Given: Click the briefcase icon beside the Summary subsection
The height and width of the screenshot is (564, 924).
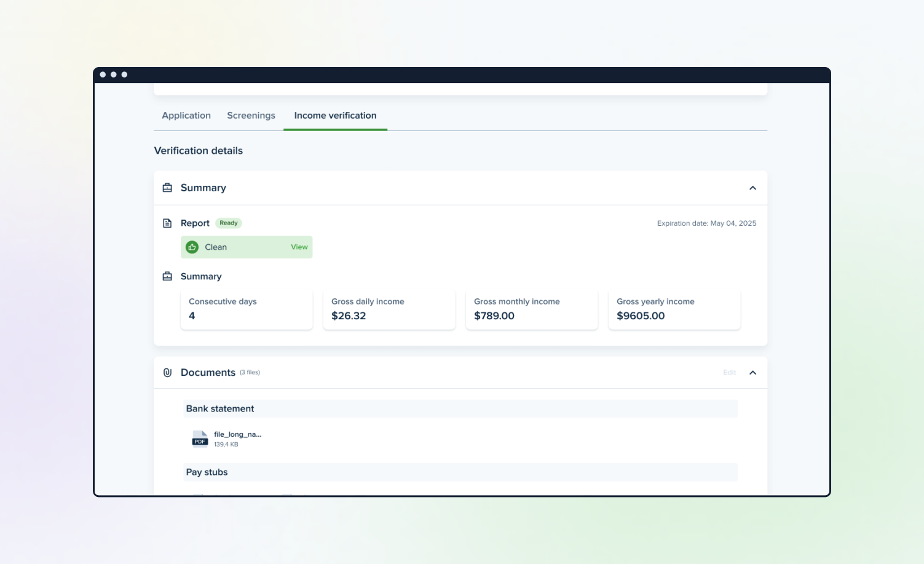Looking at the screenshot, I should (x=167, y=277).
